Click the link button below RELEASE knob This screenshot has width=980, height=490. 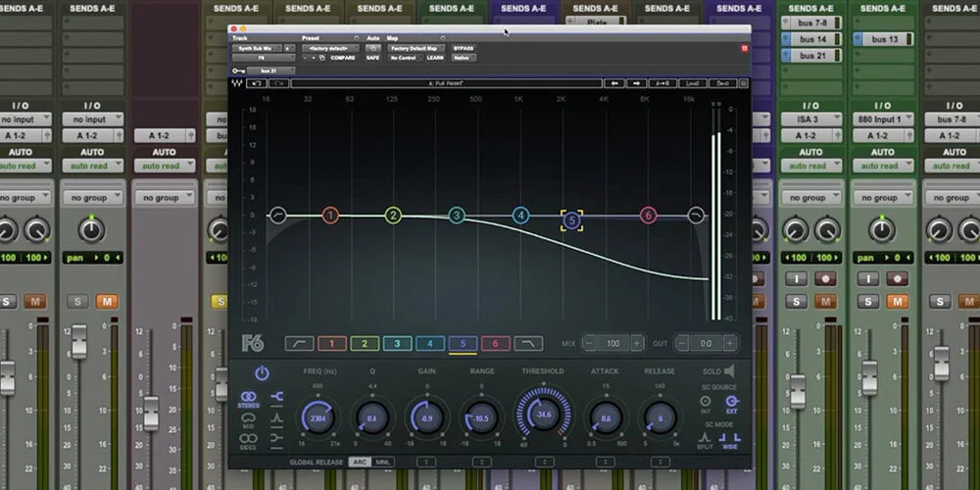click(x=660, y=463)
